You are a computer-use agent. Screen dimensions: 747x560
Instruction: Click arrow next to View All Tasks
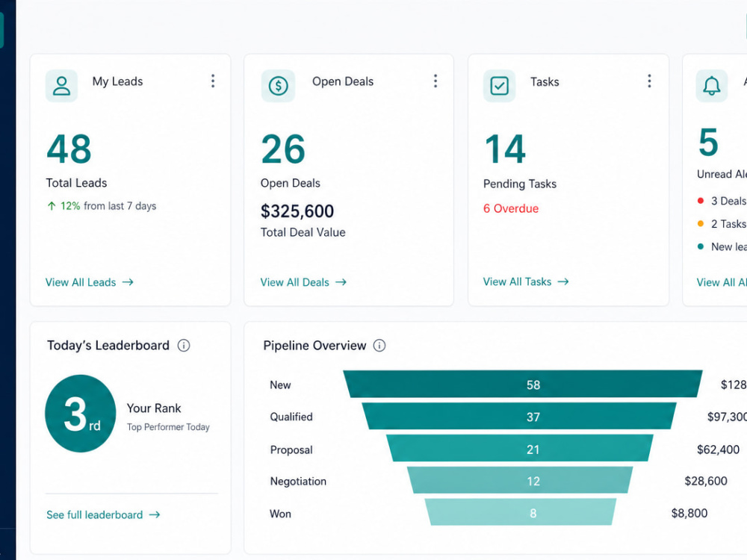tap(563, 281)
